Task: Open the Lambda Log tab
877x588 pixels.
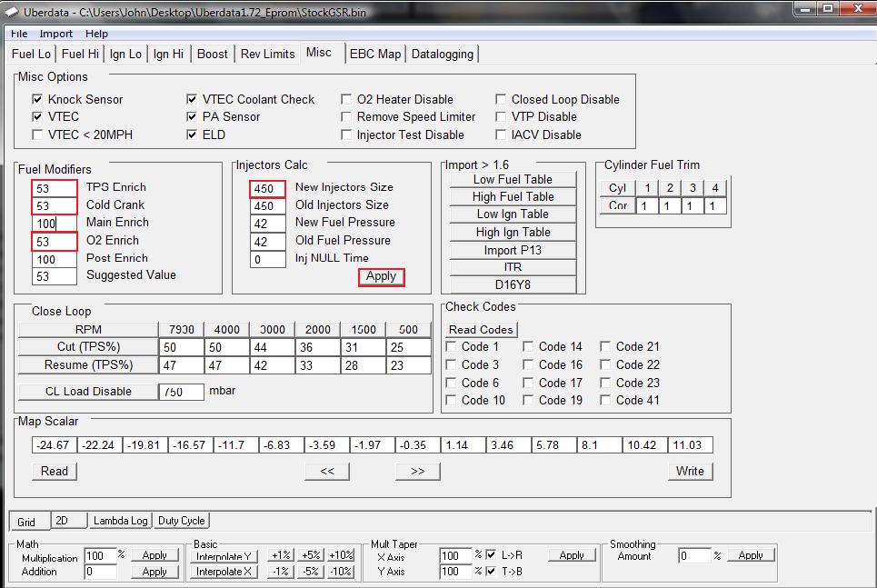Action: (x=121, y=521)
